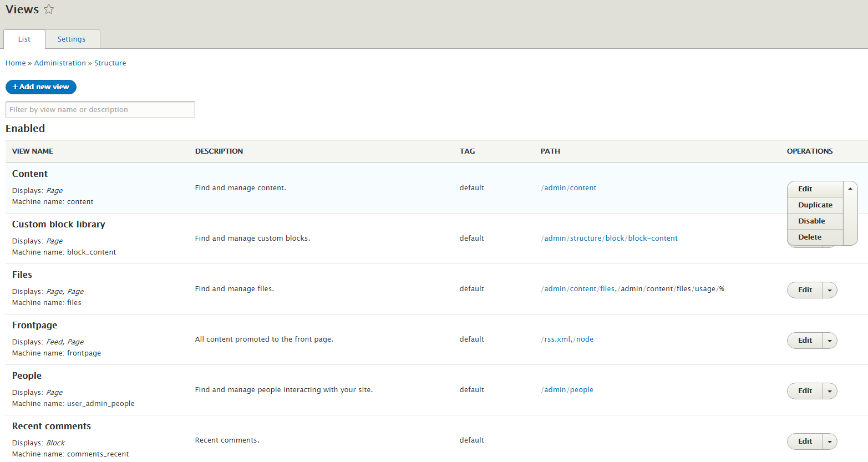Click Delete in Content operations menu
868x462 pixels.
pyautogui.click(x=810, y=237)
